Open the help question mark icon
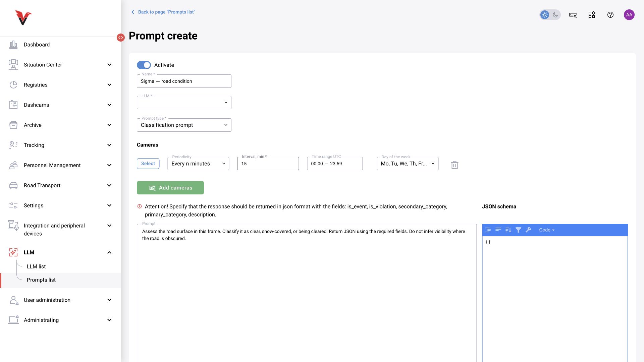 tap(610, 15)
